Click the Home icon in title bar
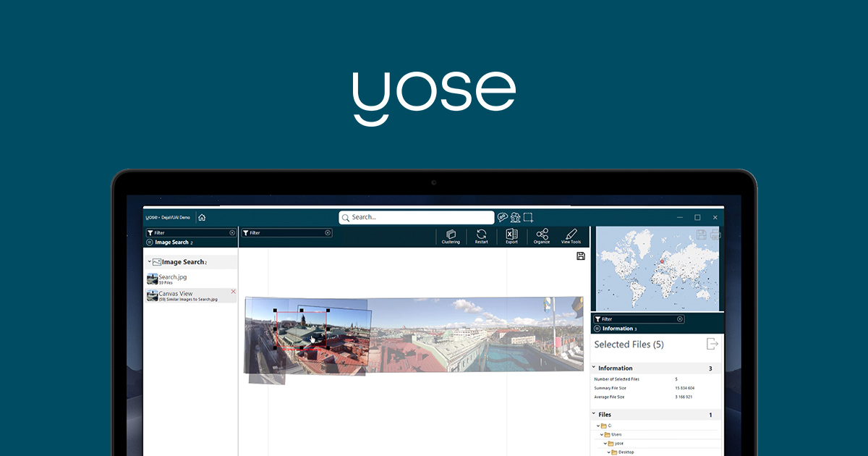The image size is (868, 456). tap(202, 217)
